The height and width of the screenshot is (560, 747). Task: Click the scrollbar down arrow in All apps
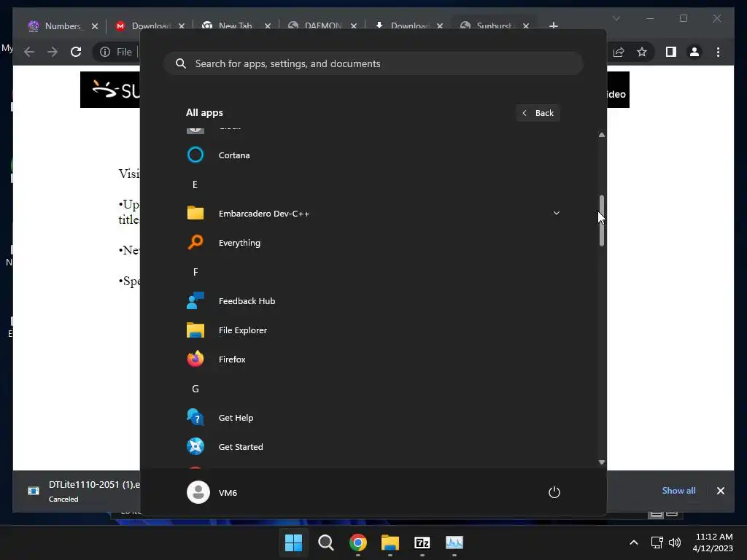coord(602,462)
